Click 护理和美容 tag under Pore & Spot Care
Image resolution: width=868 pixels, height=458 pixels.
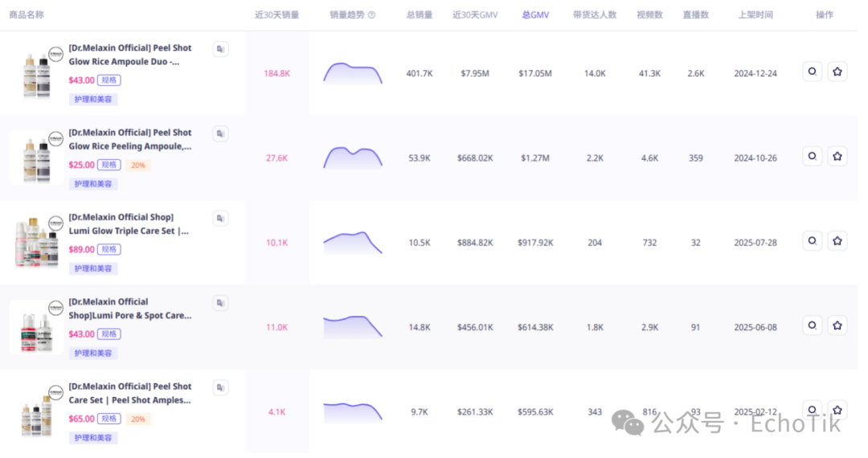click(93, 354)
